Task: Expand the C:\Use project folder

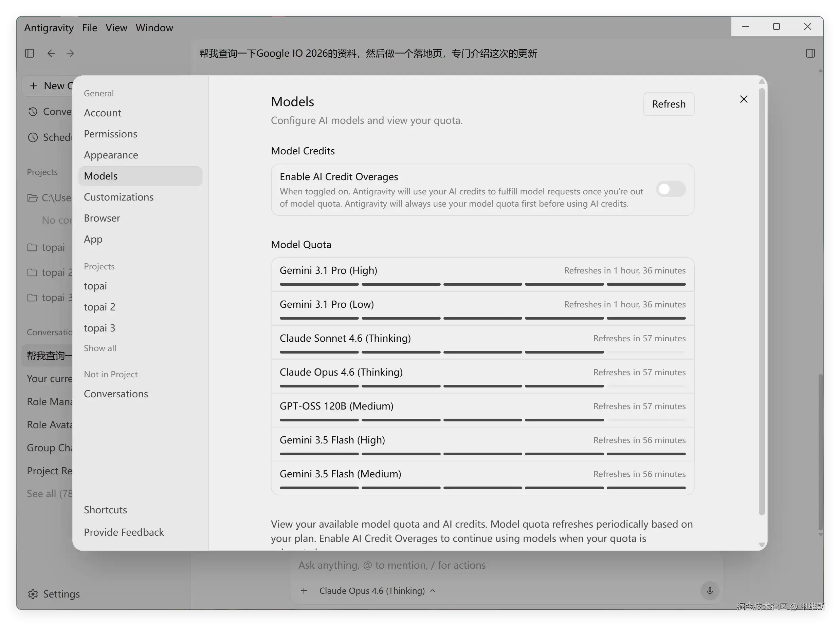Action: click(49, 197)
